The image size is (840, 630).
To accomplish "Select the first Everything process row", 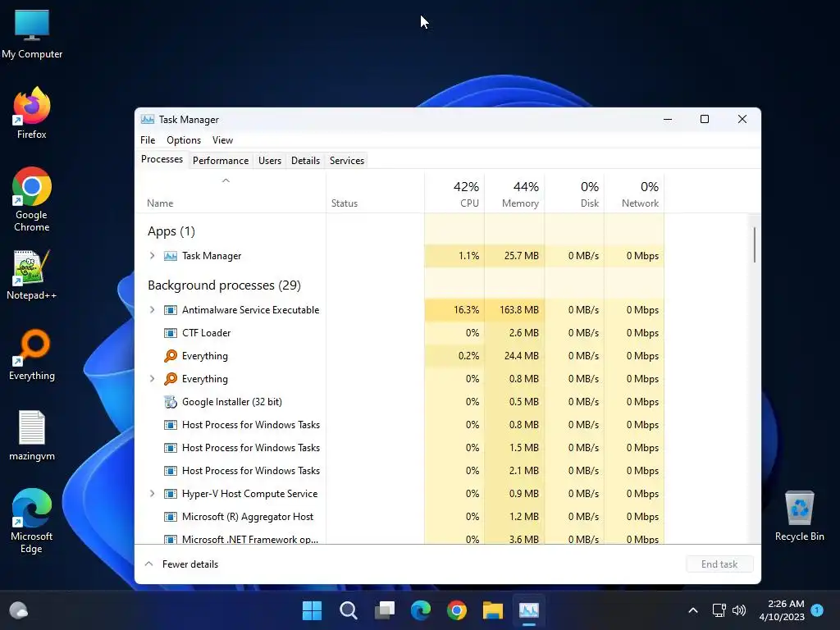I will (399, 356).
